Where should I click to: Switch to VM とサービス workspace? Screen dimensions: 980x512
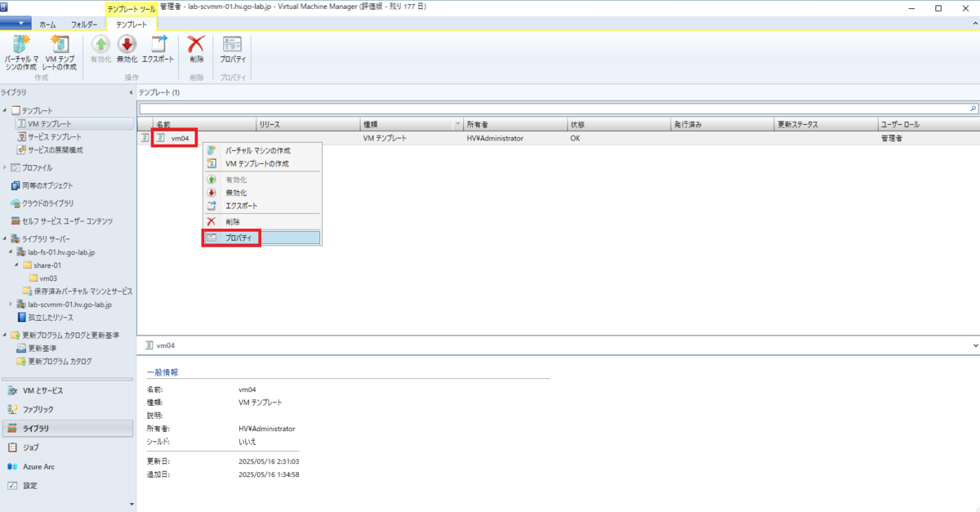[x=67, y=390]
